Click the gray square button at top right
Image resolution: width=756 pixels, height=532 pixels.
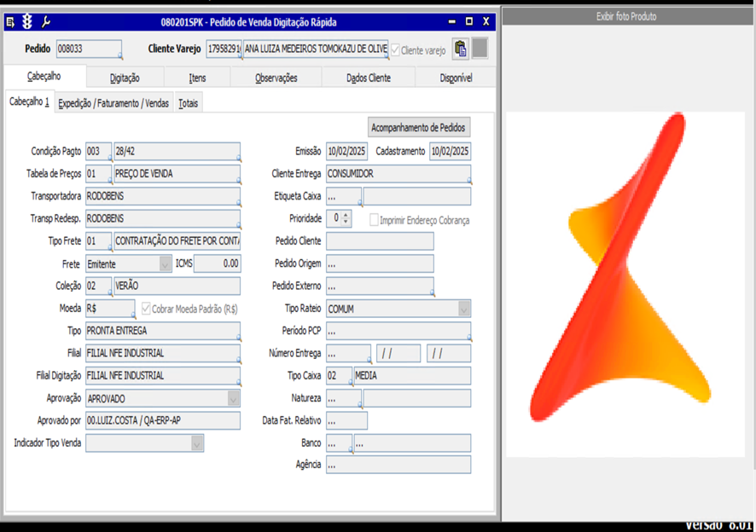(x=480, y=49)
